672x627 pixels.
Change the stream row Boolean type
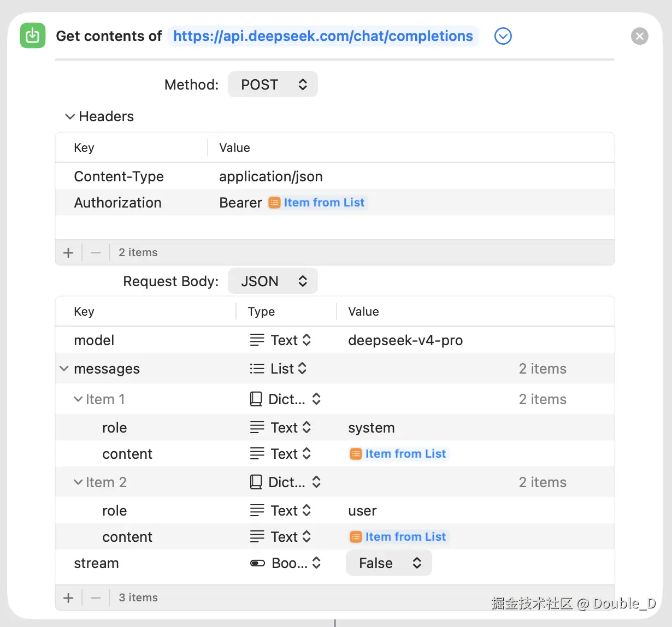click(x=285, y=563)
